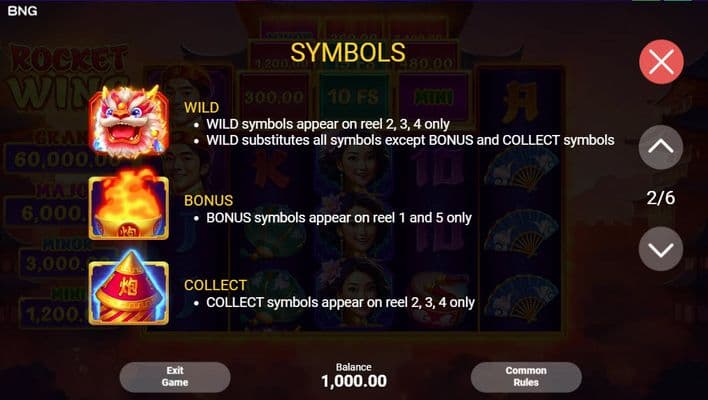Screen dimensions: 708x400
Task: Open the Common Rules button
Action: 526,377
